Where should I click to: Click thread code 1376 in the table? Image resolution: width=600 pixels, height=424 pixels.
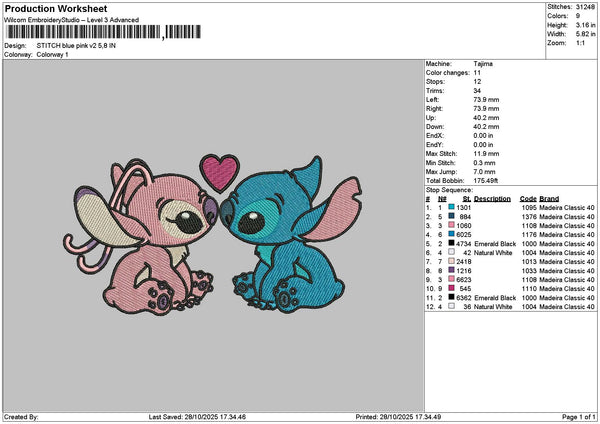coord(529,217)
